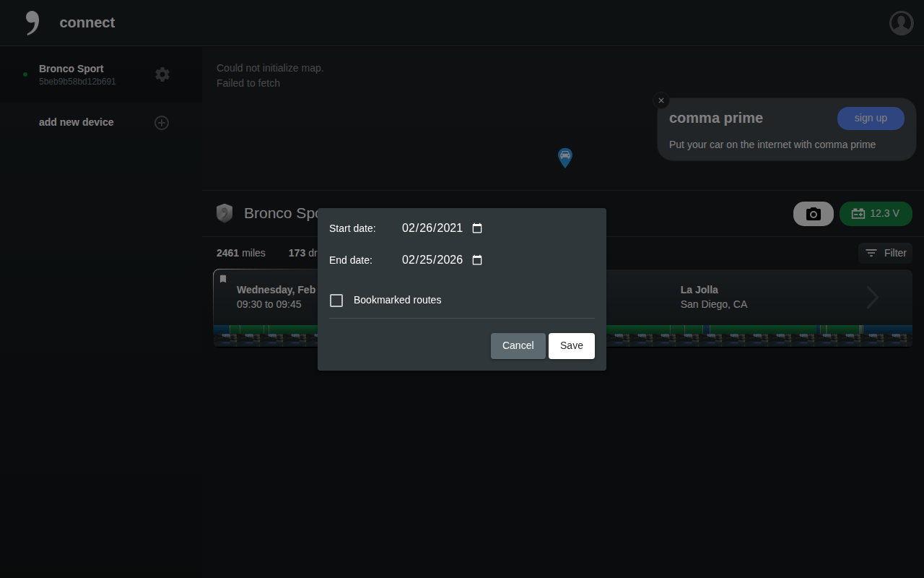Save the date filter
The height and width of the screenshot is (578, 924).
tap(572, 346)
